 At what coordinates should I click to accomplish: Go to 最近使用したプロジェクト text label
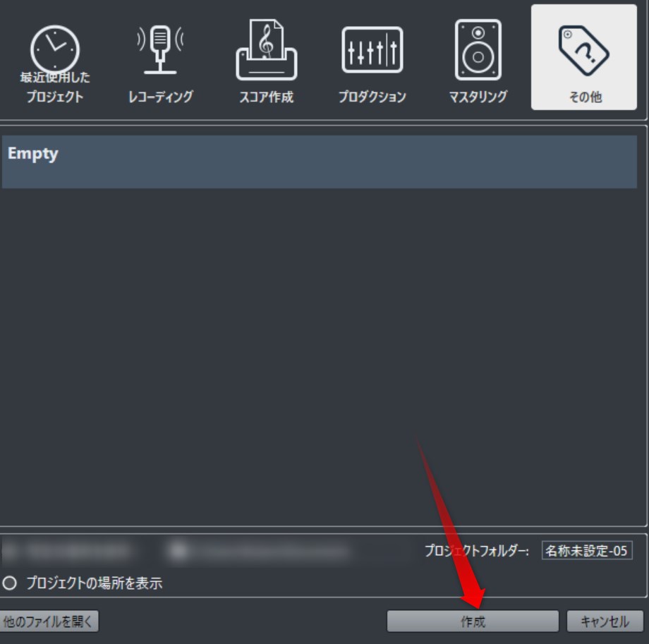54,87
